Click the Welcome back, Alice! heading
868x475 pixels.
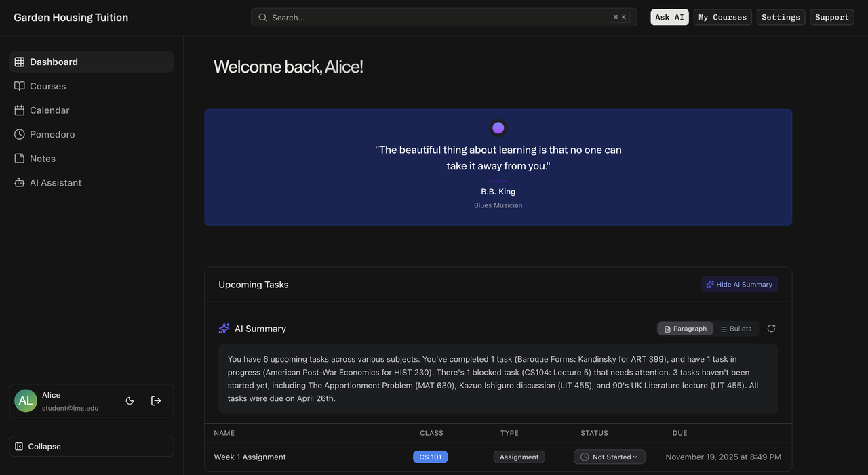288,66
